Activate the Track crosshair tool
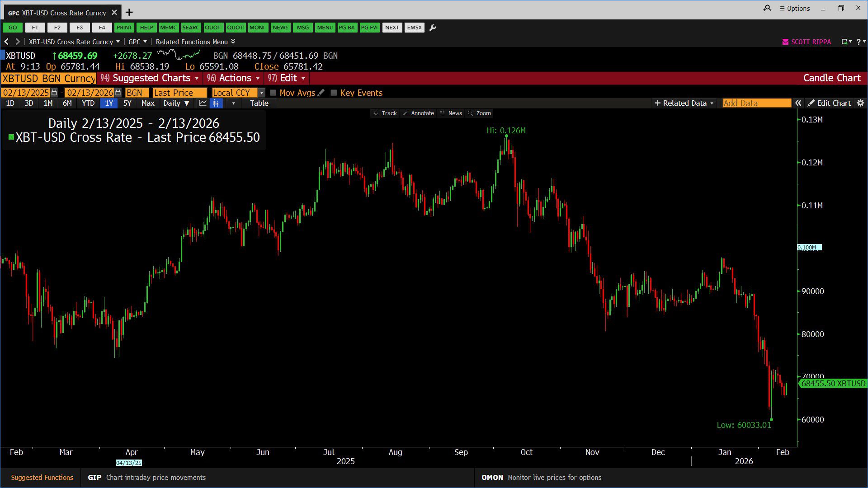868x488 pixels. tap(385, 113)
